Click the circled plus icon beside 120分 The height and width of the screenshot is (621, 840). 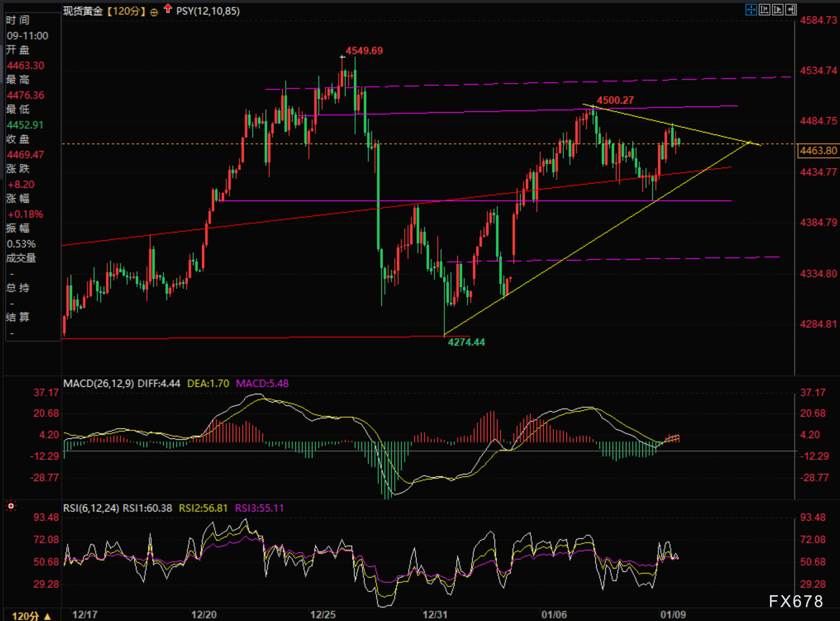click(154, 12)
